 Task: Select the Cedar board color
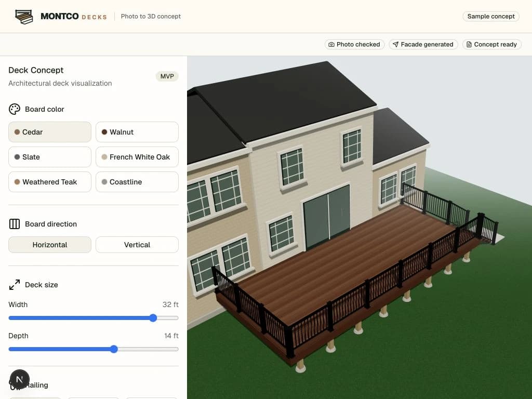click(x=50, y=132)
